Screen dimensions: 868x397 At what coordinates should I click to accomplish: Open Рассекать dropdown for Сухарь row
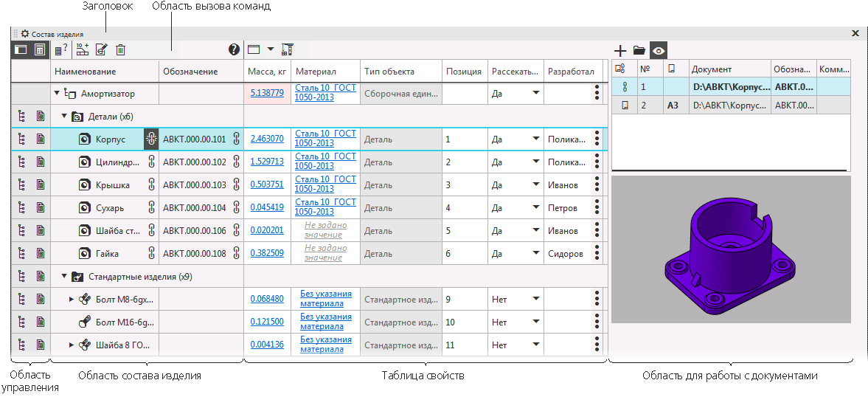[x=536, y=208]
